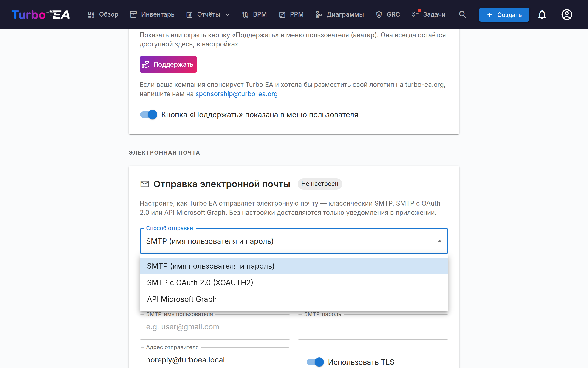
Task: Open Задачи from the navbar
Action: pyautogui.click(x=429, y=14)
